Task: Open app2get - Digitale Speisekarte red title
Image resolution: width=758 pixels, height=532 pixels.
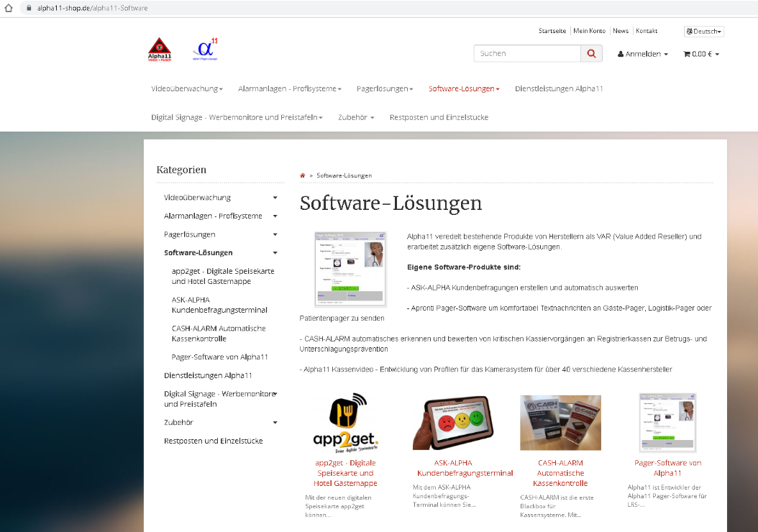Action: point(345,473)
